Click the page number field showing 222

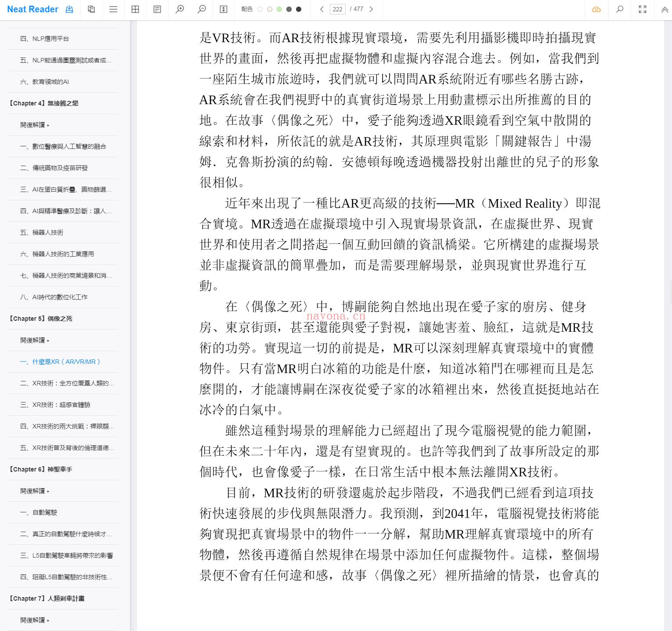[x=337, y=9]
